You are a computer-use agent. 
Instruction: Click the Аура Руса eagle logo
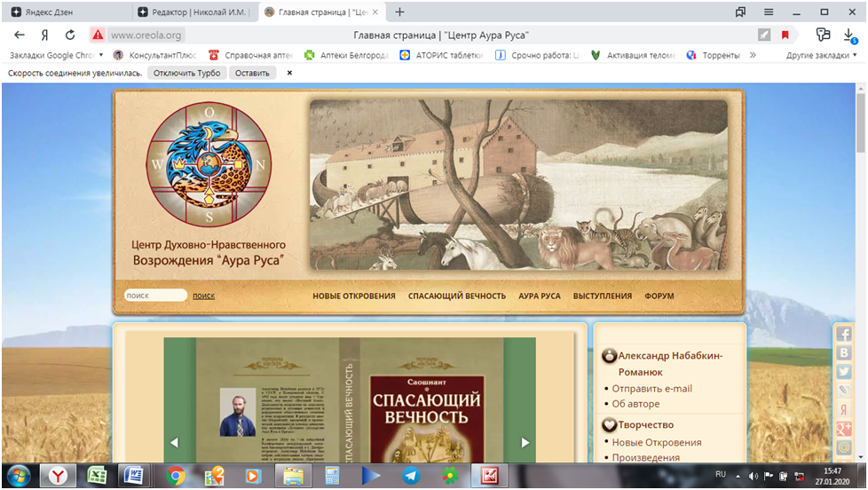(209, 164)
